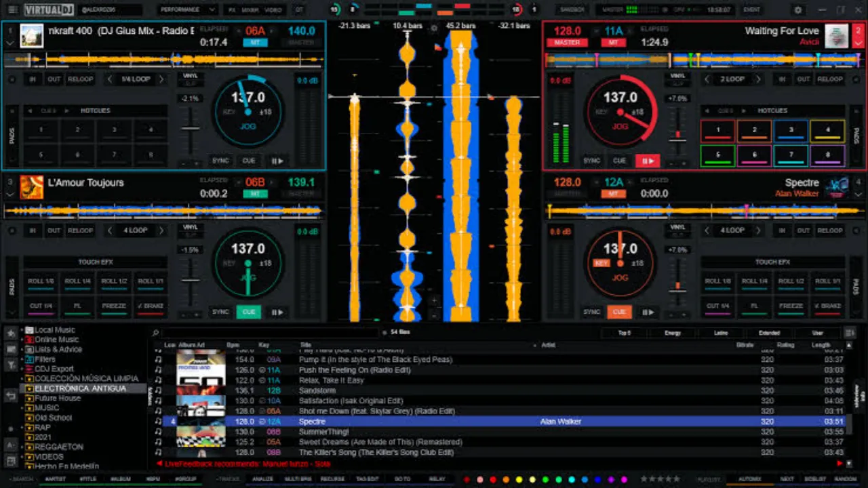Open deck 1 selector chevron

click(x=9, y=43)
